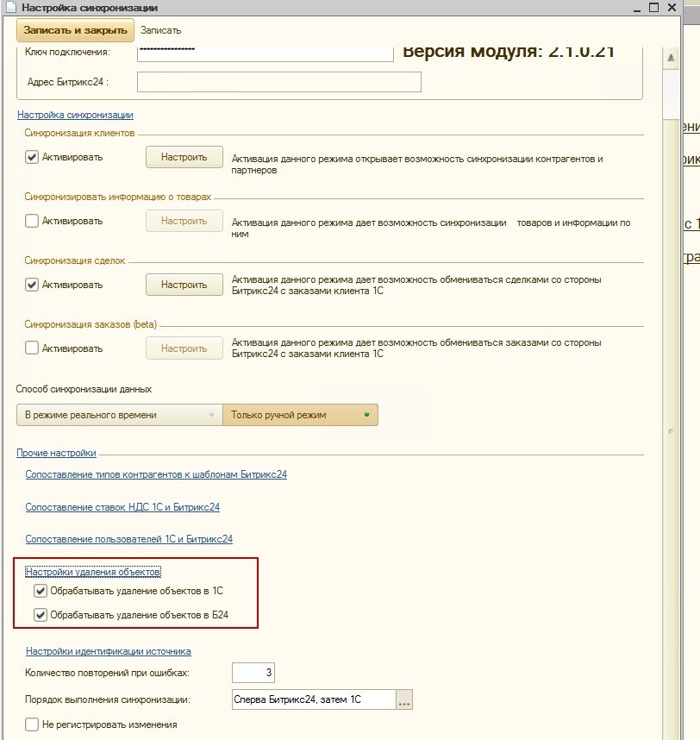Open Сопоставление типов контрагентов к шаблонам Битрикс24
Image resolution: width=700 pixels, height=740 pixels.
coord(156,474)
